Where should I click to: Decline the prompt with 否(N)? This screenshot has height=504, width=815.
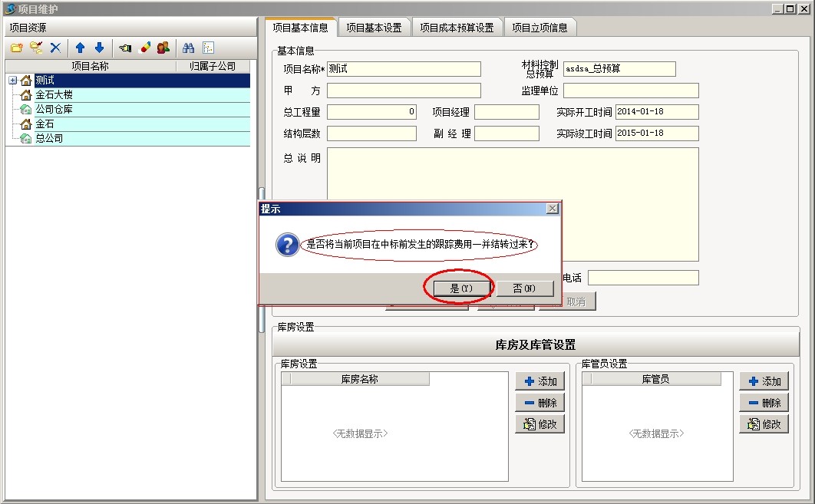525,288
